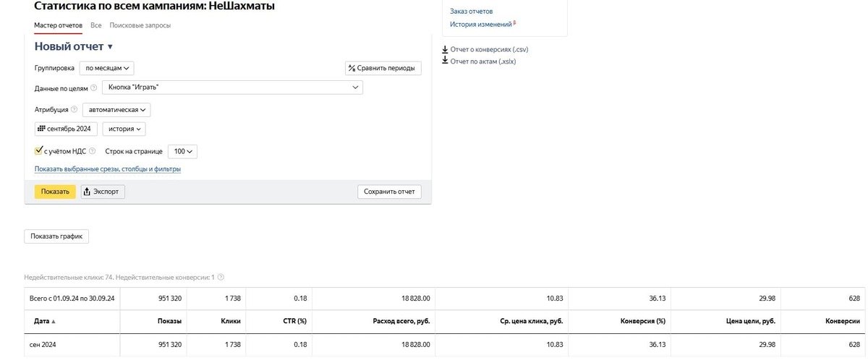This screenshot has height=360, width=868.
Task: Sort by the «Конверсии» column header
Action: click(842, 321)
